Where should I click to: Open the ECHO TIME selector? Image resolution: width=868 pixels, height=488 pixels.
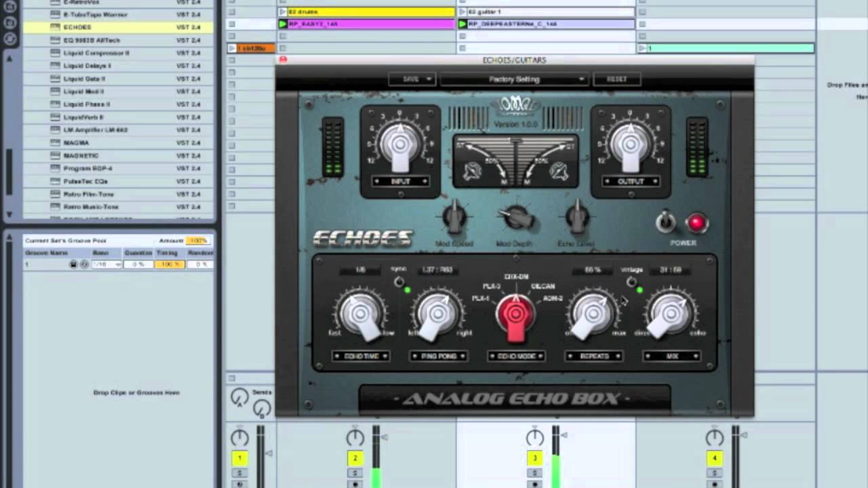click(x=361, y=356)
